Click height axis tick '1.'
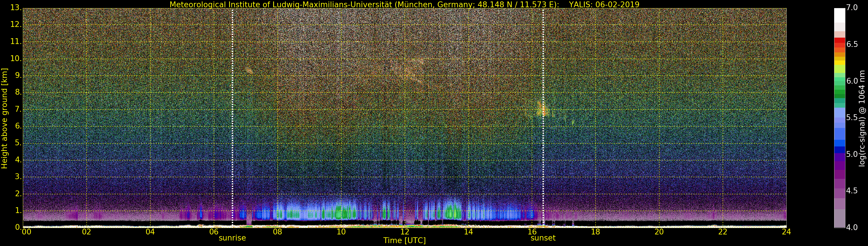Viewport: 868px width, 246px height. coord(18,210)
